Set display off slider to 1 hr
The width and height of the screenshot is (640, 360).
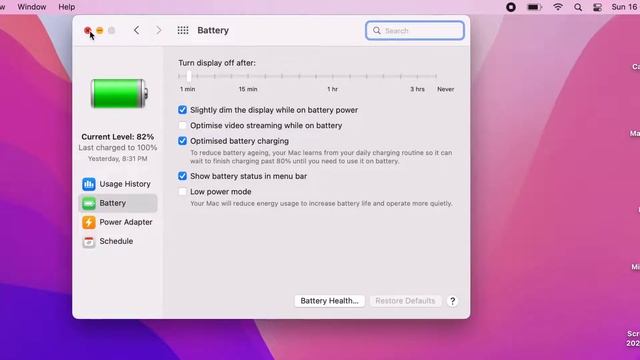333,76
